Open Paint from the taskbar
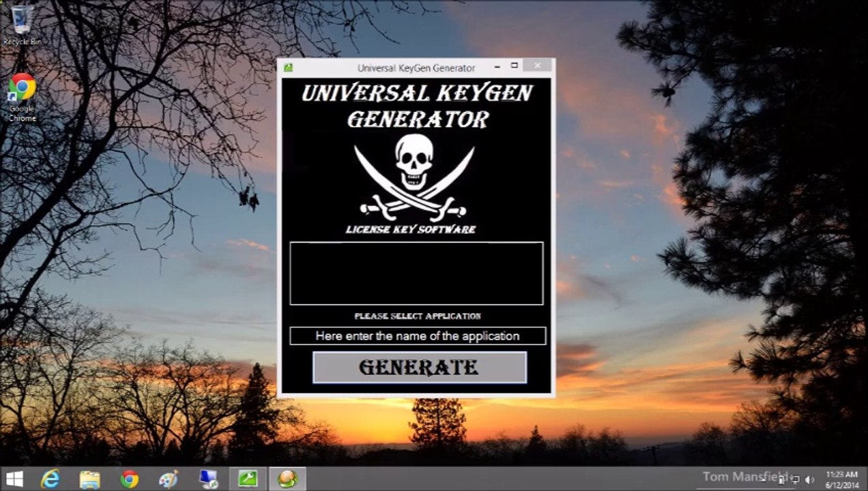Screen dimensions: 868x491 (169, 479)
